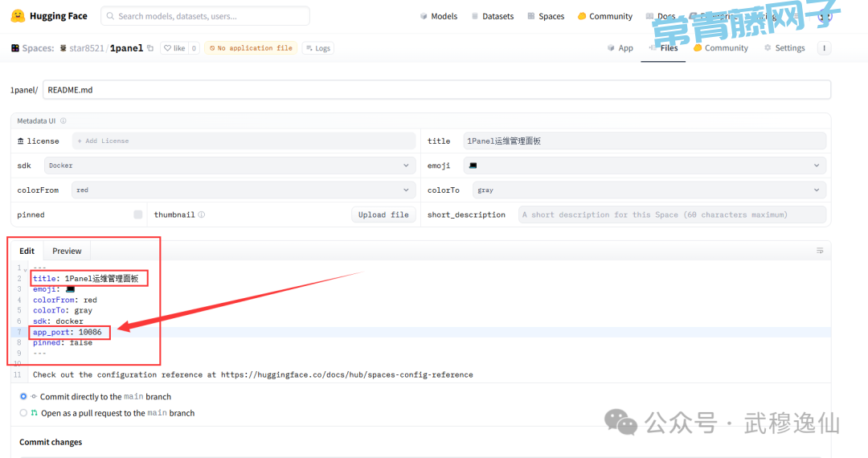
Task: Select Commit directly to the main branch
Action: tap(24, 397)
